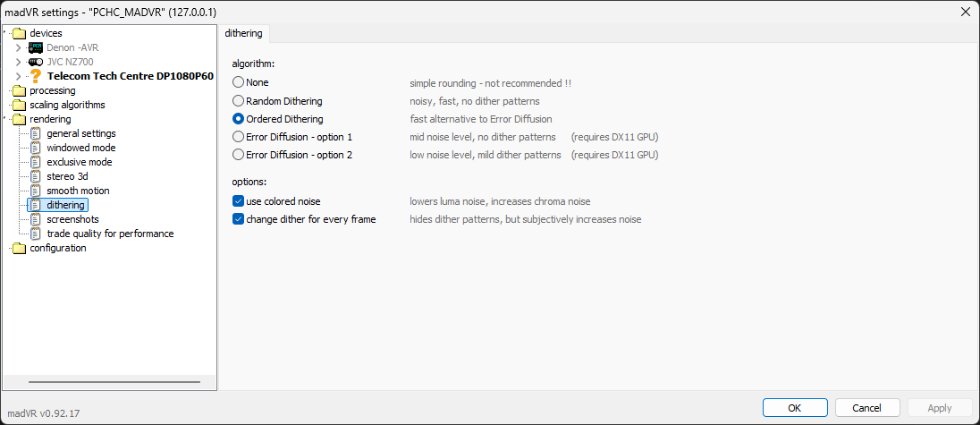Expand the Denon -AVR device node
Viewport: 980px width, 425px height.
pos(18,47)
